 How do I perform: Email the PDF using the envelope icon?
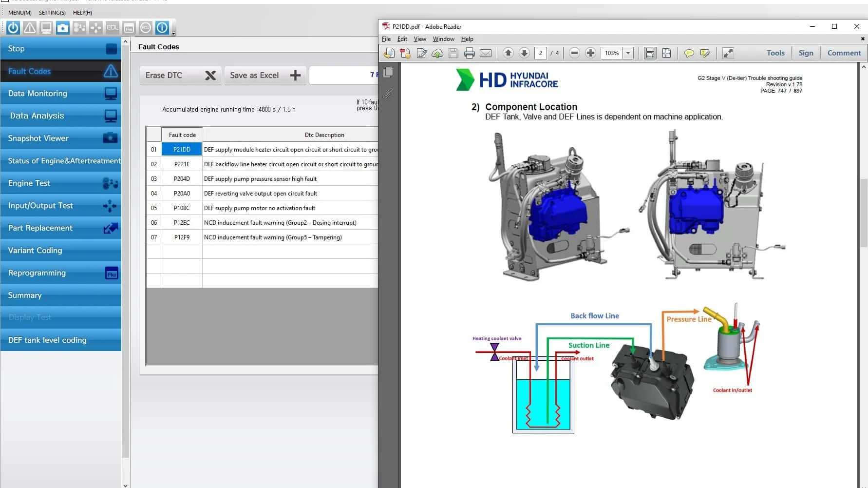(x=486, y=53)
